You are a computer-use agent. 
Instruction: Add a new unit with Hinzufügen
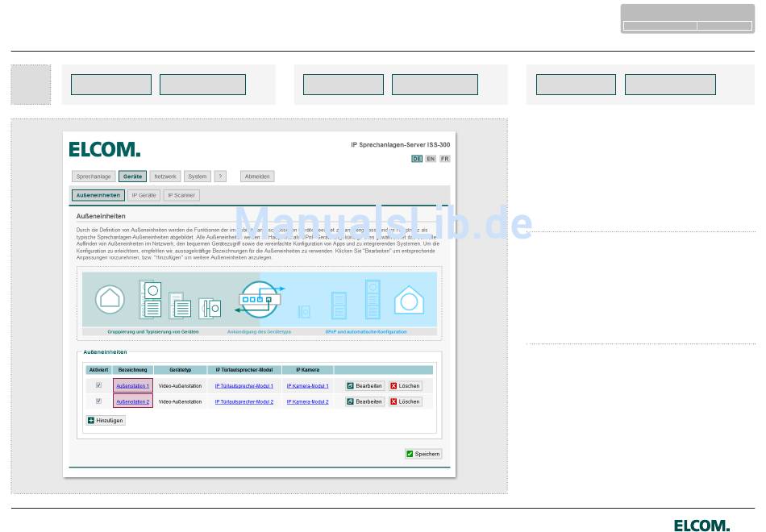(x=106, y=421)
